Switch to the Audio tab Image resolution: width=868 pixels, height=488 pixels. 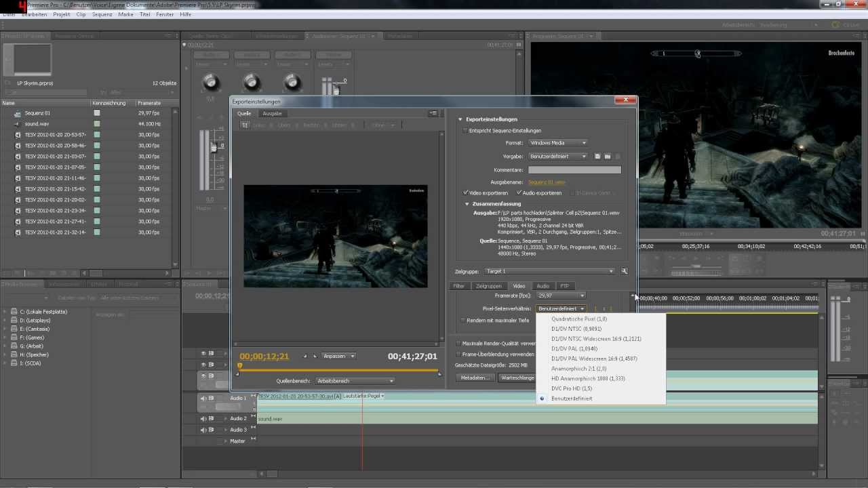(542, 286)
